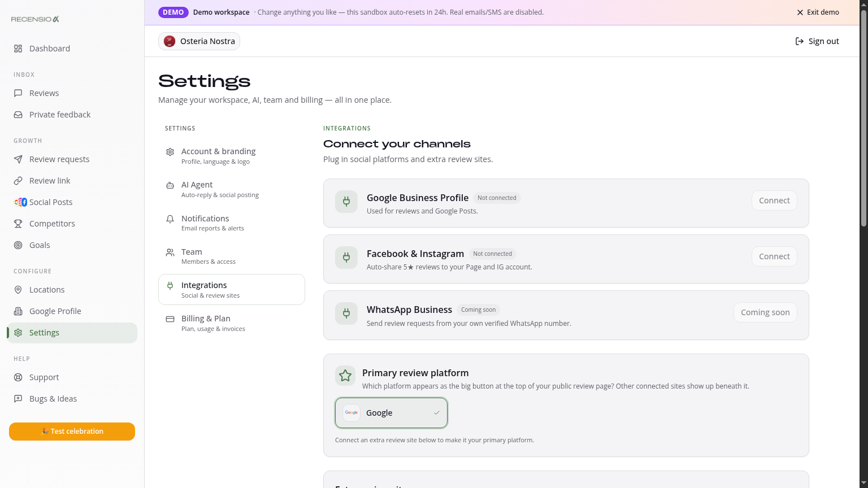Click Exit demo in the banner
The image size is (868, 488).
click(818, 12)
